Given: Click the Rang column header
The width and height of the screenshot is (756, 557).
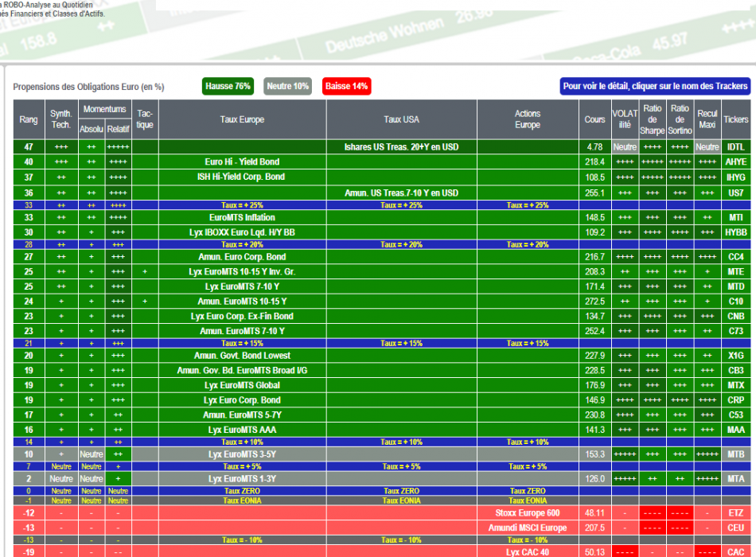Looking at the screenshot, I should pyautogui.click(x=29, y=119).
